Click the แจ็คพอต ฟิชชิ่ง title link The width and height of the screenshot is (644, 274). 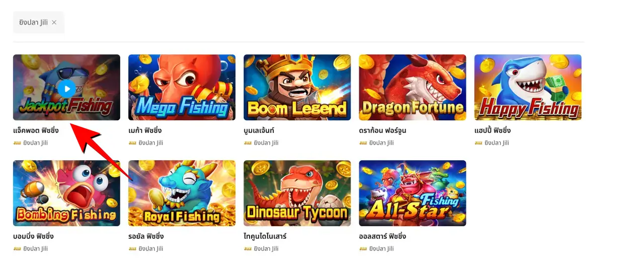coord(36,130)
